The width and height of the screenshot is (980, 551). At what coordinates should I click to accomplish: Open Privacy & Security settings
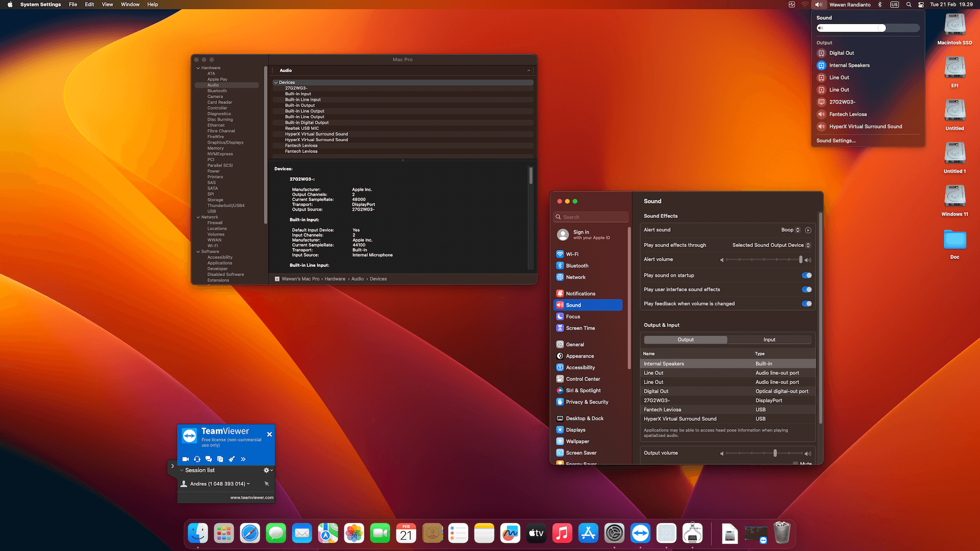pyautogui.click(x=588, y=402)
